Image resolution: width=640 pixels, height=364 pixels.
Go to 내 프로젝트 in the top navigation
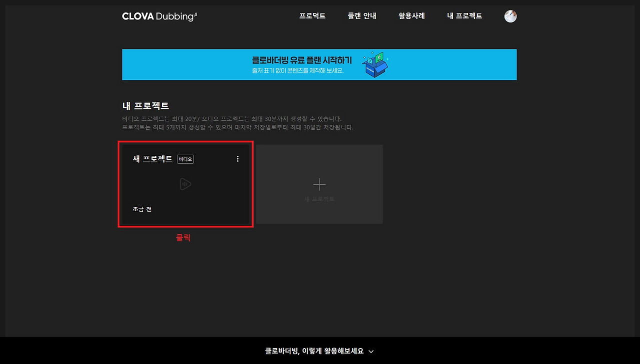pyautogui.click(x=464, y=15)
